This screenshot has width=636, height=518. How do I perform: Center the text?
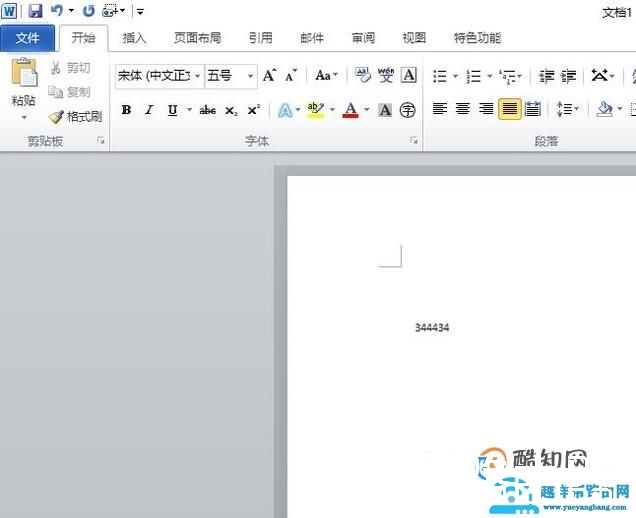tap(463, 109)
